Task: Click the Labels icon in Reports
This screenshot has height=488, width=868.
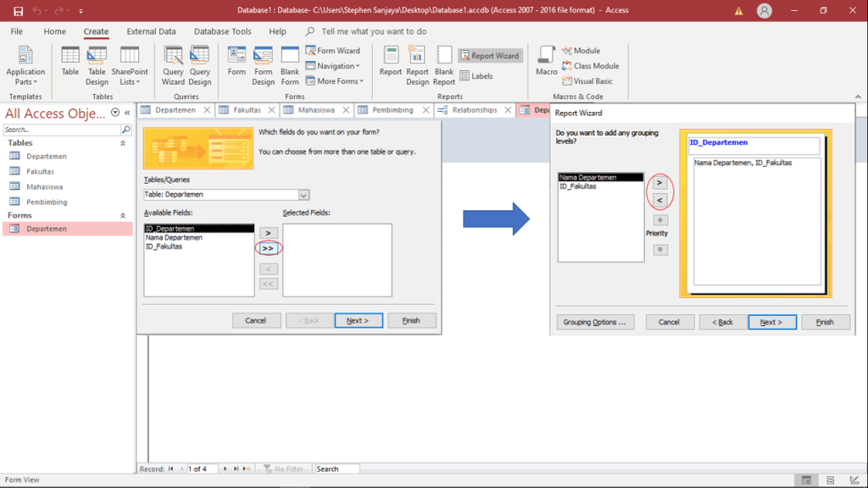Action: 476,76
